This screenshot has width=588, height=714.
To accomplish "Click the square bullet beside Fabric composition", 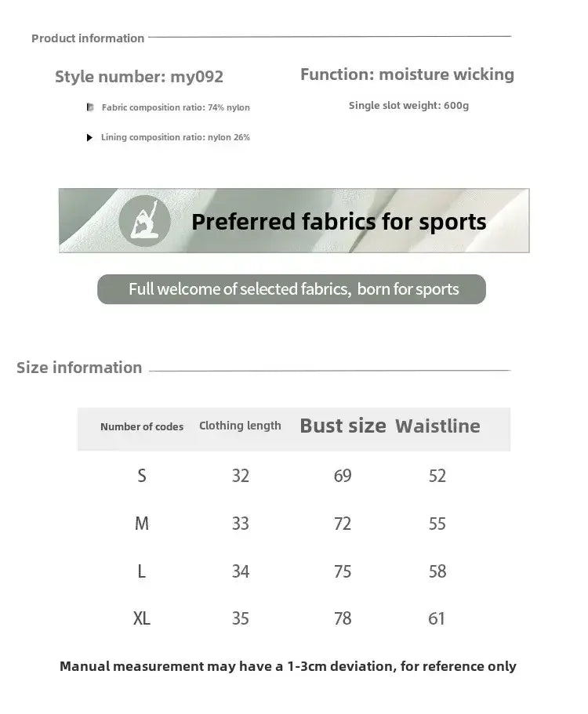I will [90, 107].
